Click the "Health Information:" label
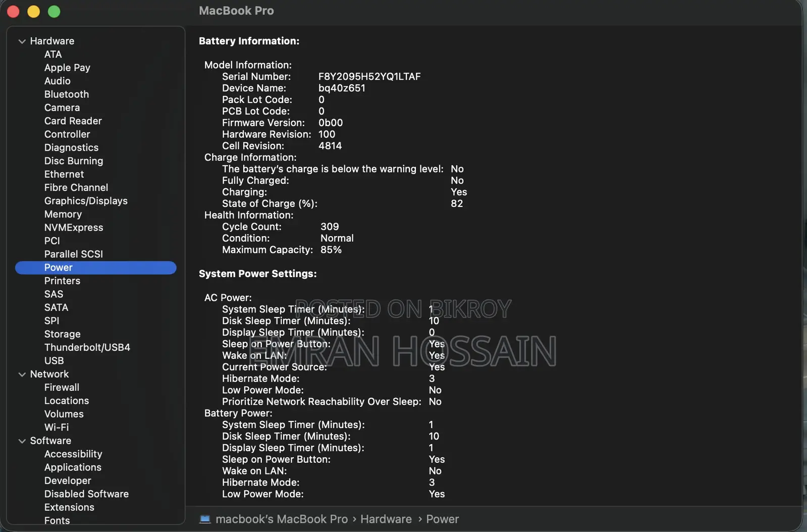This screenshot has width=807, height=532. pyautogui.click(x=249, y=215)
